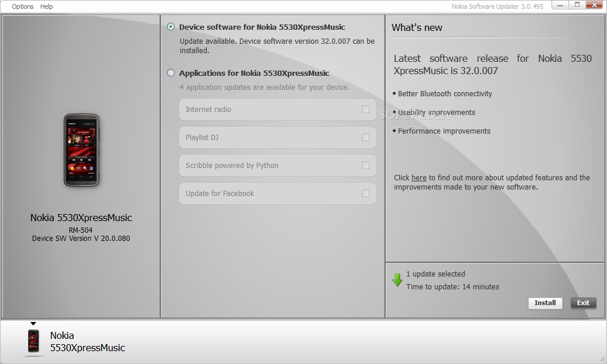Close the Nokia Software Updater window
607x364 pixels.
coord(594,5)
